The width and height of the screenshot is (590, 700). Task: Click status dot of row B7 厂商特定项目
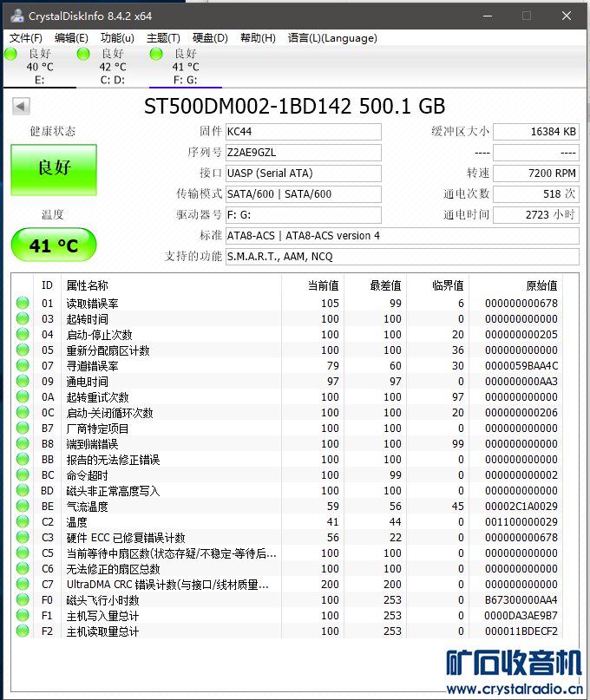(23, 429)
